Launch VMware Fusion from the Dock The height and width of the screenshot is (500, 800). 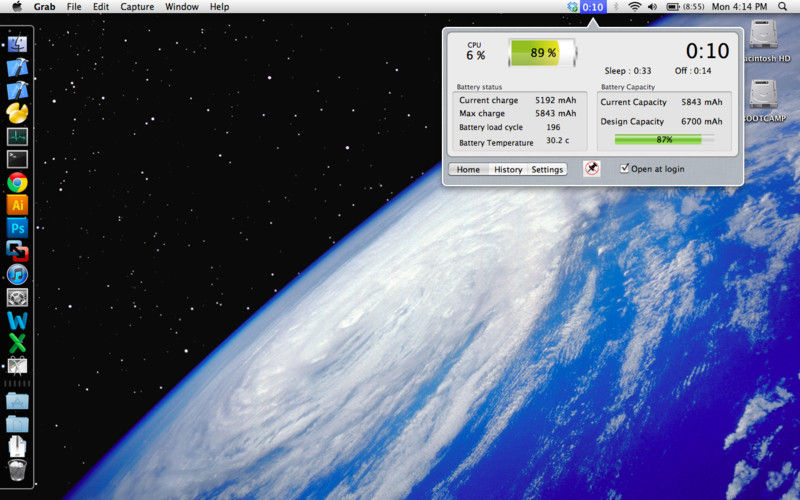point(17,251)
